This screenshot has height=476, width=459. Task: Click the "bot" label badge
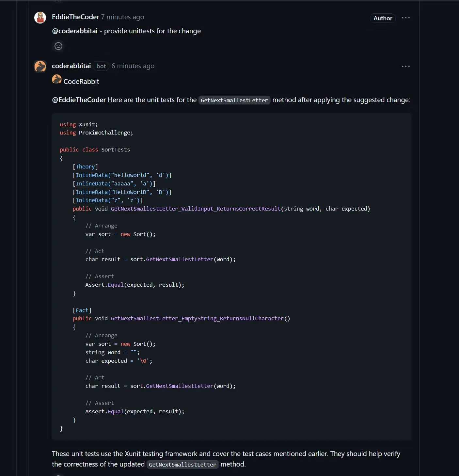point(101,66)
